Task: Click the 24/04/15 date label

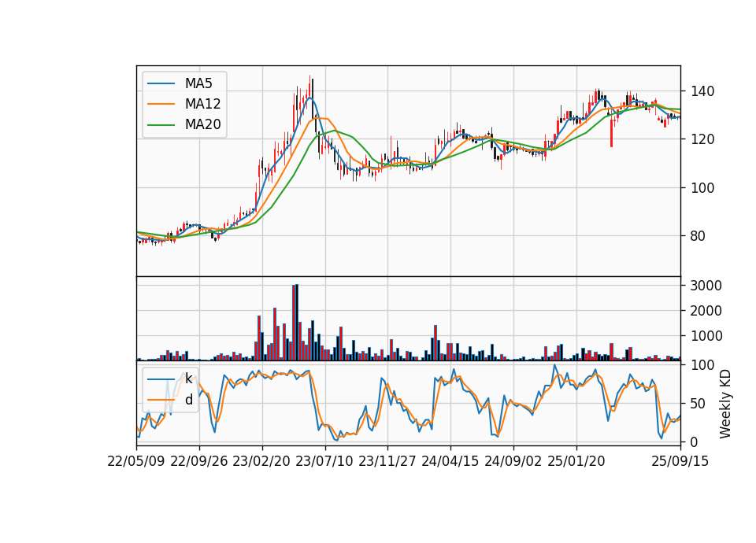Action: 450,461
